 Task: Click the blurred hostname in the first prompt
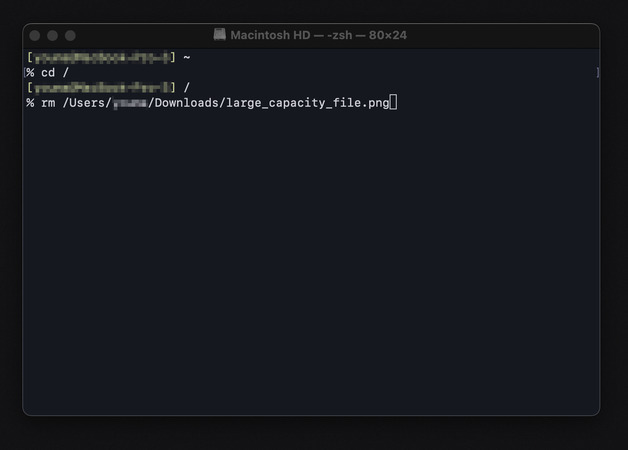pos(100,58)
